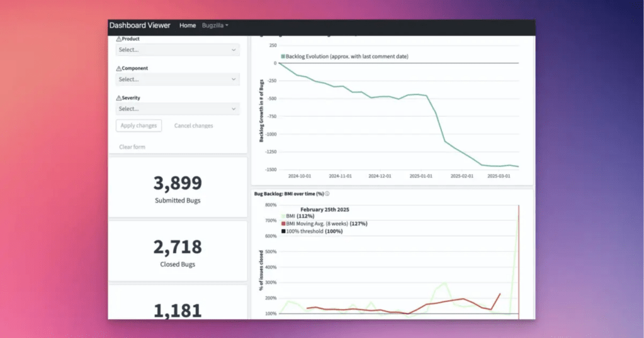Click the warning icon beside the Component label

(x=119, y=69)
